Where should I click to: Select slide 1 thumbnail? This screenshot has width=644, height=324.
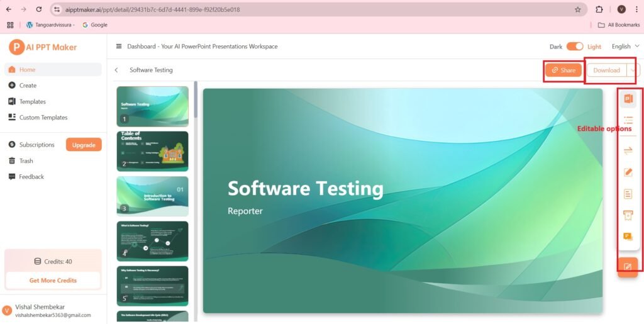[152, 106]
